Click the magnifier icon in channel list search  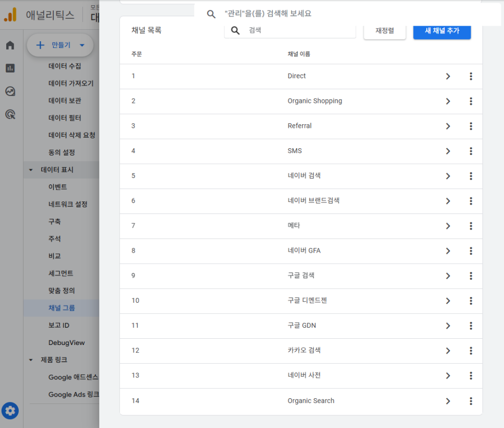click(235, 31)
